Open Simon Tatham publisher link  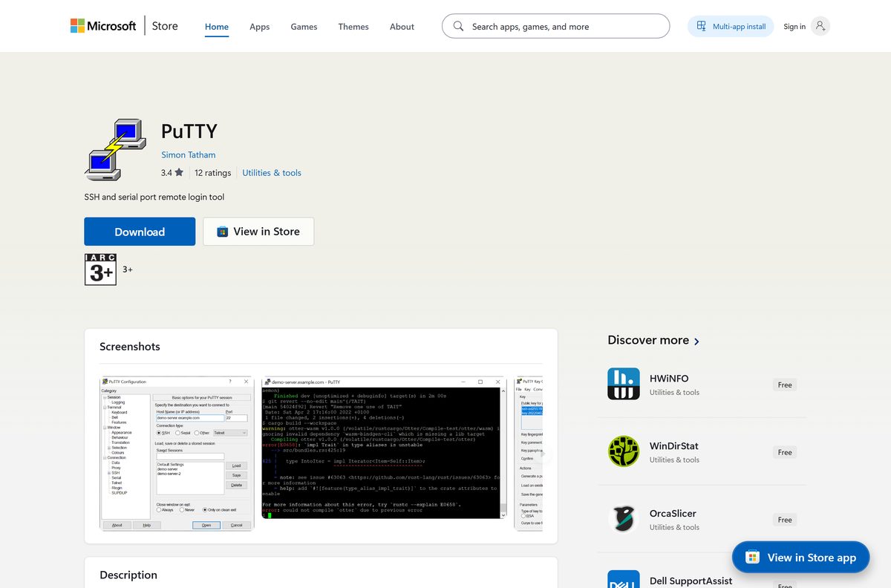pyautogui.click(x=189, y=154)
